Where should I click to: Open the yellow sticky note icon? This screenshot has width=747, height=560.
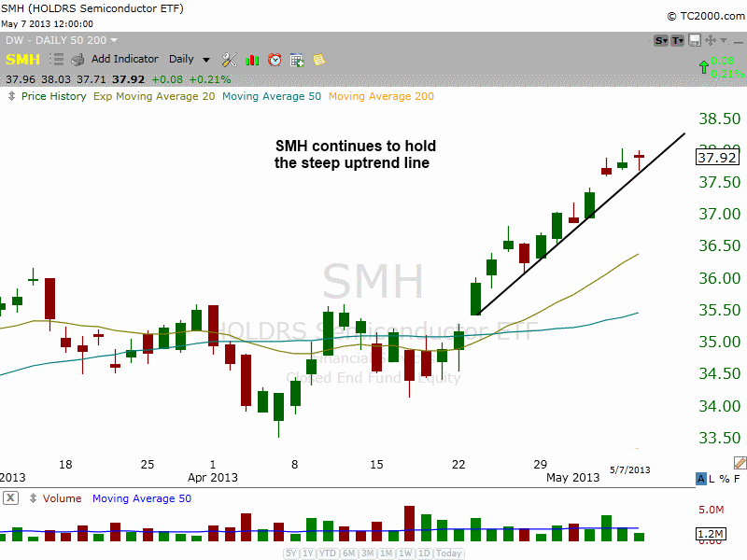tap(318, 60)
